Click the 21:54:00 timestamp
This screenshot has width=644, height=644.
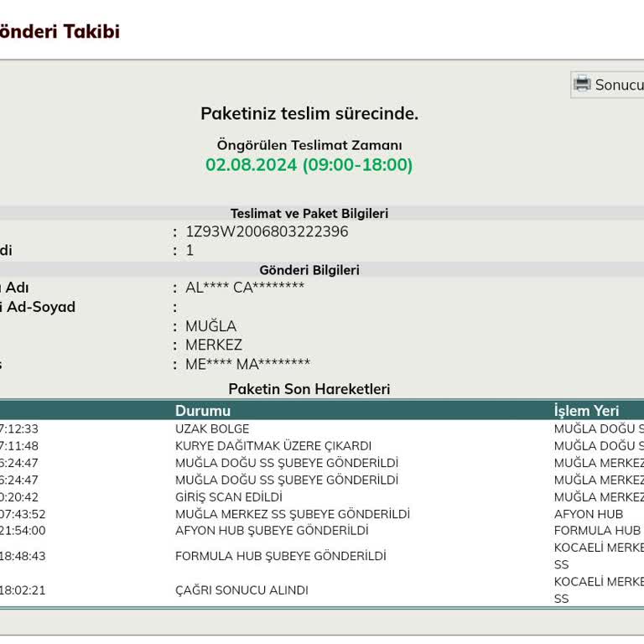click(x=23, y=531)
